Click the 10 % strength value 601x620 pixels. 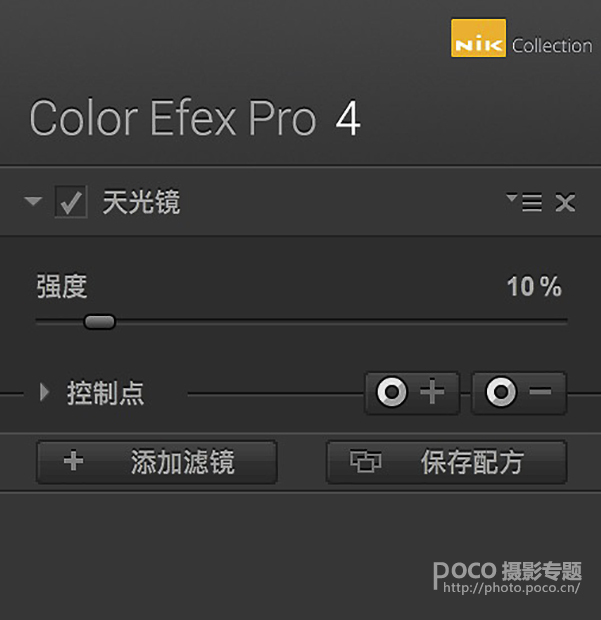coord(534,288)
